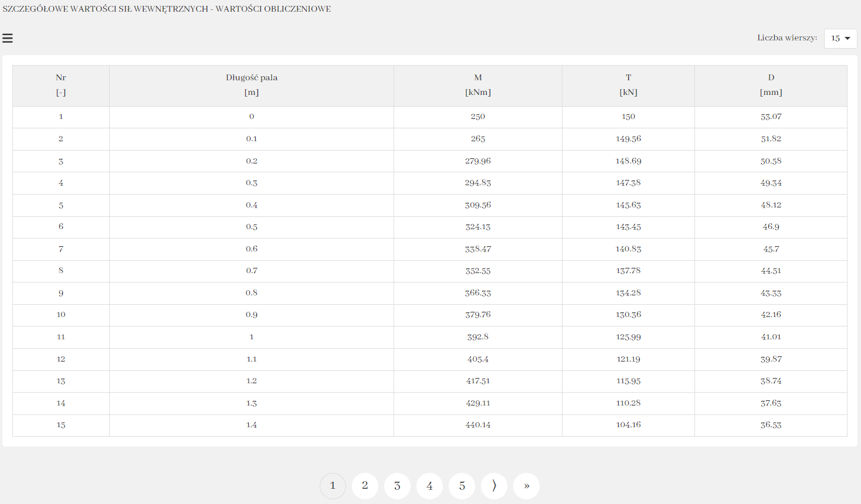Go to page 2 of results

coord(365,486)
